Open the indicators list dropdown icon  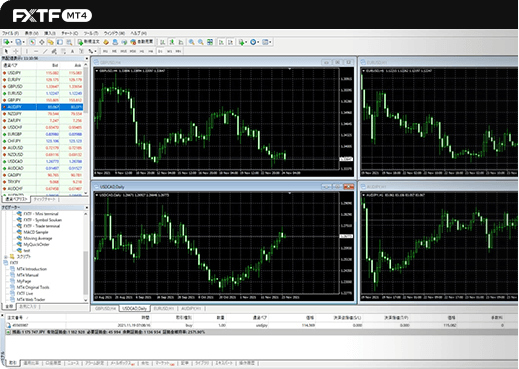coord(242,42)
